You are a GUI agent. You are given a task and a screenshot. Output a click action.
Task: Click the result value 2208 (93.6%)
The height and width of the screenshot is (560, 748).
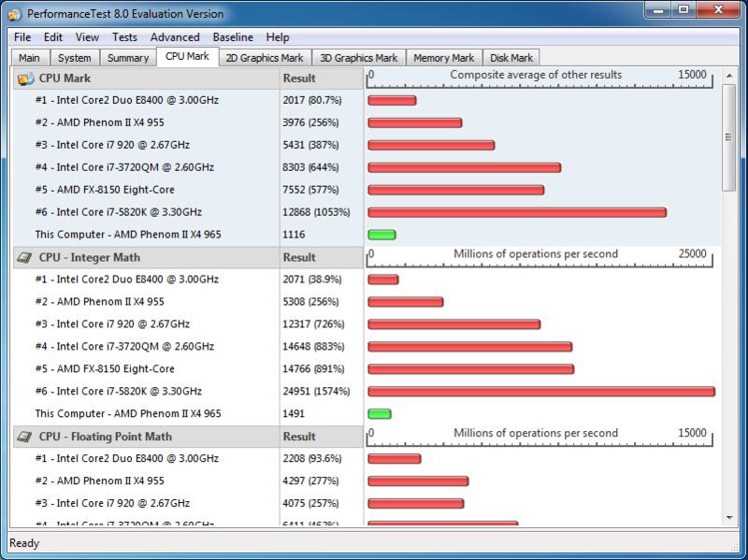coord(312,459)
